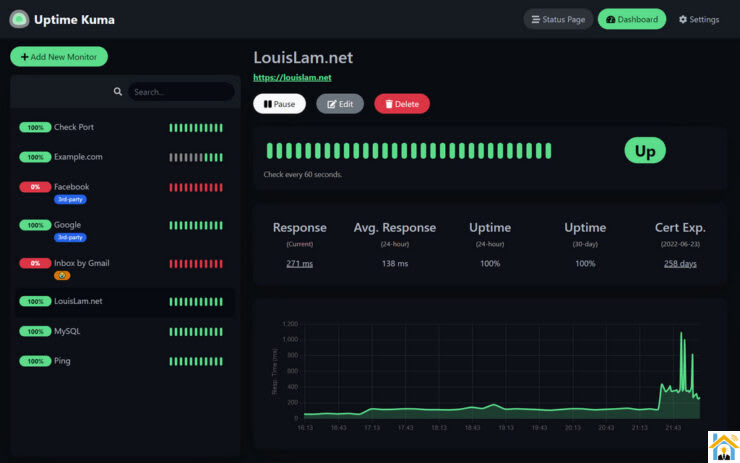Click the 258 days cert expiry link
The image size is (740, 463).
click(680, 263)
